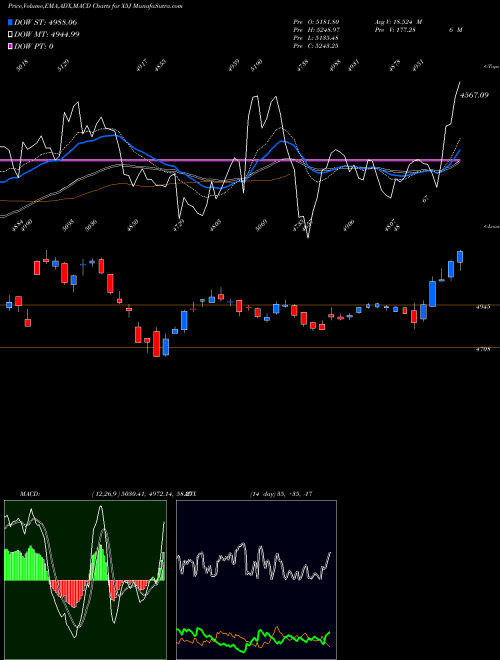
Task: Open the MACD histogram panel
Action: coord(85,580)
